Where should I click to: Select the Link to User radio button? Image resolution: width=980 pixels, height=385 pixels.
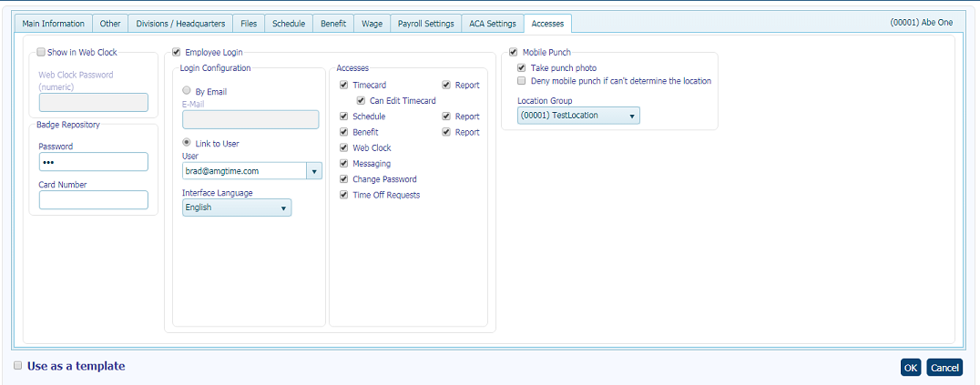[x=186, y=143]
